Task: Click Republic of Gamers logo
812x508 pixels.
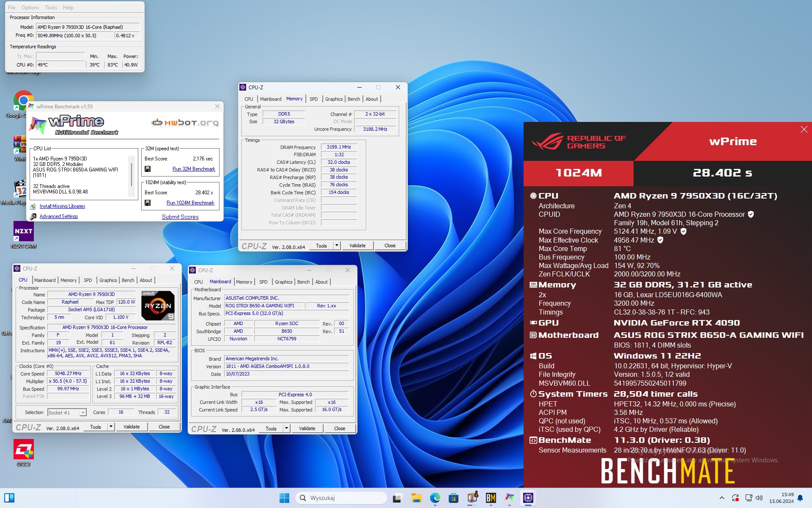Action: [578, 142]
